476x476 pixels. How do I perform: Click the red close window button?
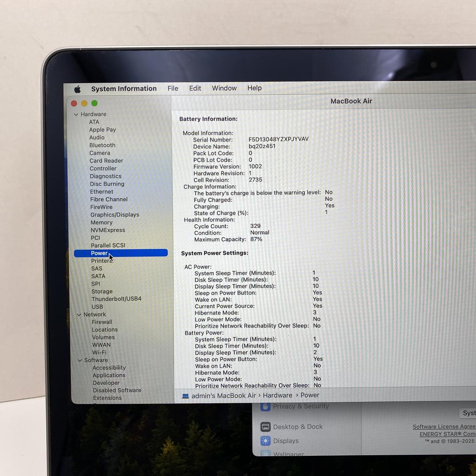pyautogui.click(x=74, y=104)
